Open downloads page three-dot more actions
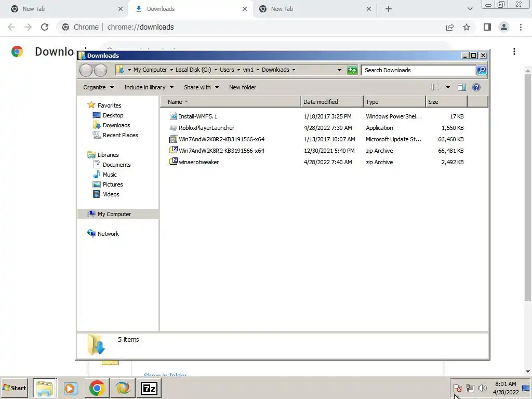This screenshot has height=399, width=532. (514, 51)
